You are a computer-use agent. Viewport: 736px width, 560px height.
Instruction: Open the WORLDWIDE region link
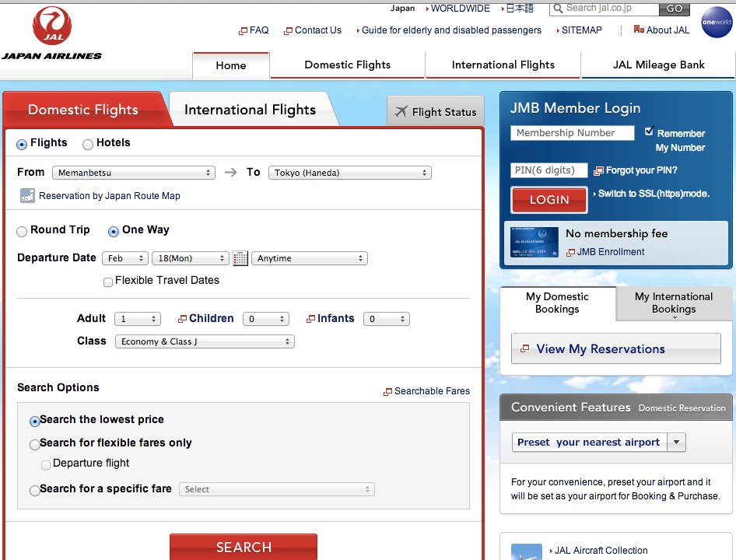pyautogui.click(x=461, y=9)
